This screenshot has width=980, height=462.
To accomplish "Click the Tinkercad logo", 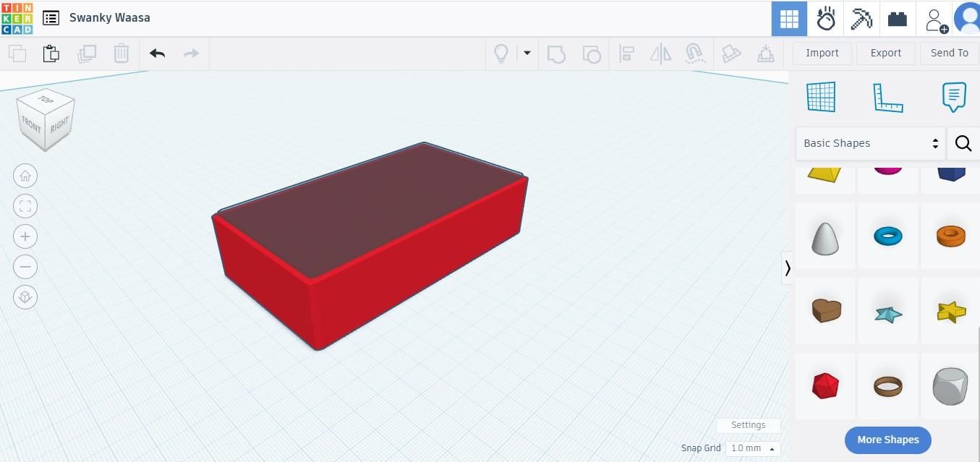I will point(17,18).
